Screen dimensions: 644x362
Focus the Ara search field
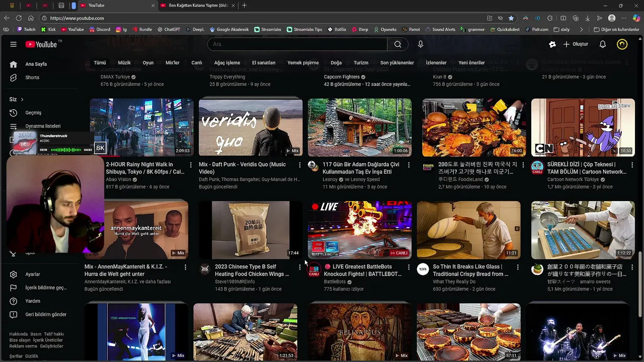coord(297,44)
